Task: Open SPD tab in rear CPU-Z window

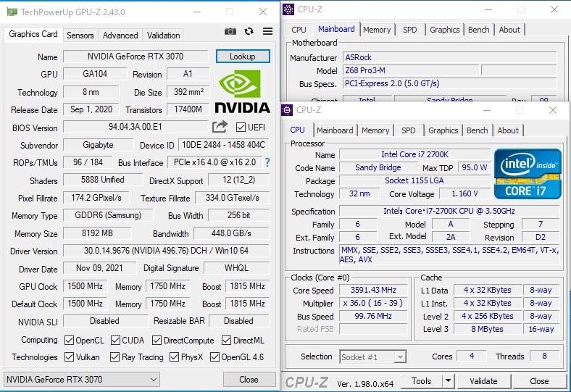Action: (x=409, y=30)
